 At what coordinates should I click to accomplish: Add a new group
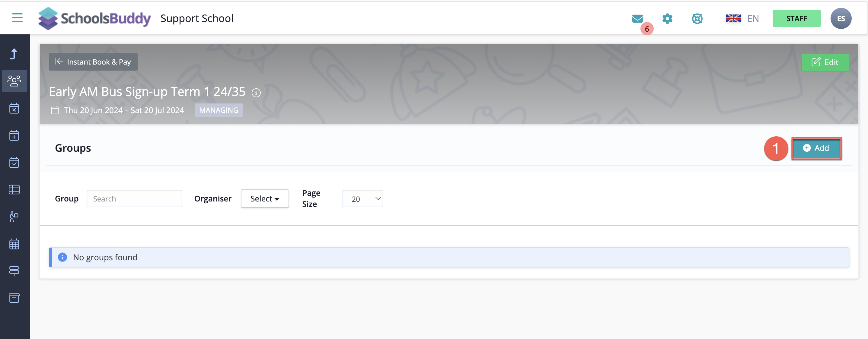pyautogui.click(x=816, y=148)
